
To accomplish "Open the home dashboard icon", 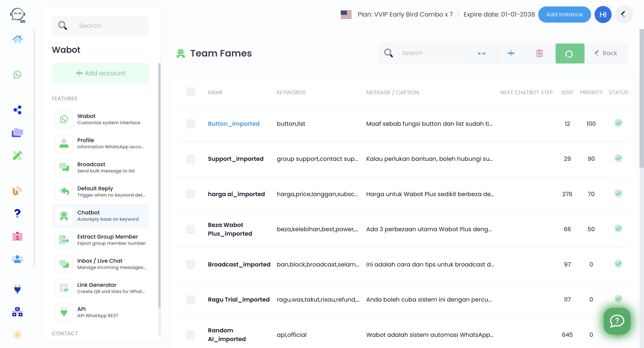I will [17, 39].
